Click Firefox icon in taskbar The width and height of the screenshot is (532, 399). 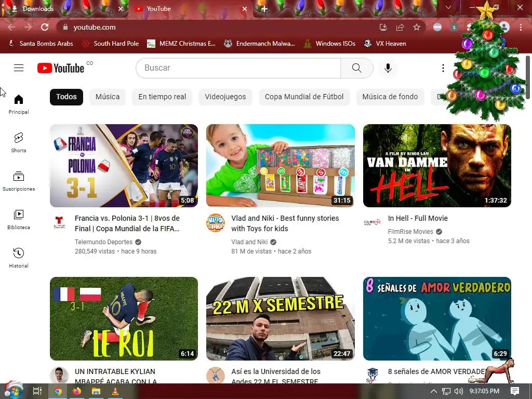77,391
